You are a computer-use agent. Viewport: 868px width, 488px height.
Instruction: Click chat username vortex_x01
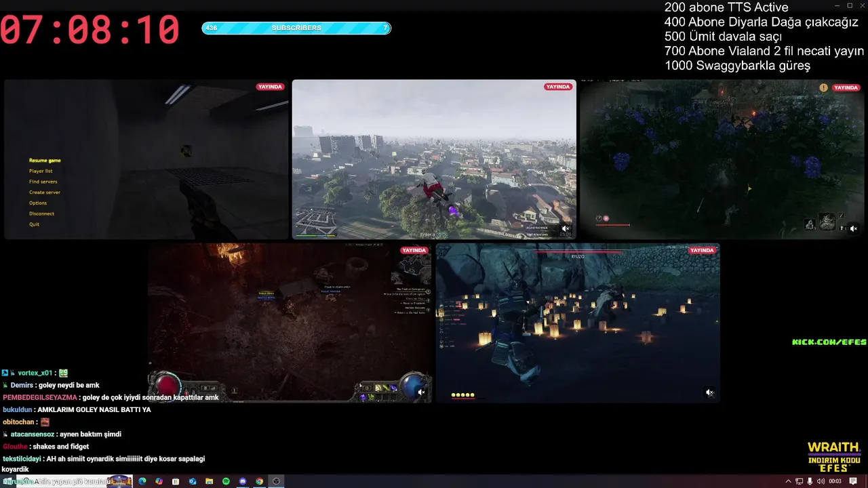(35, 373)
